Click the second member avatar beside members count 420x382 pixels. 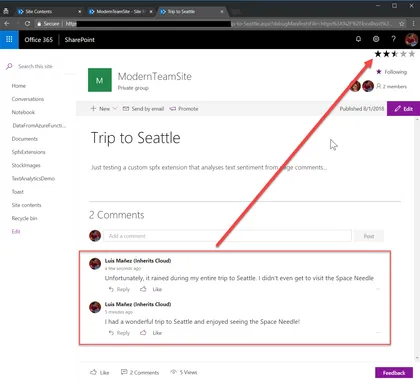(x=368, y=86)
